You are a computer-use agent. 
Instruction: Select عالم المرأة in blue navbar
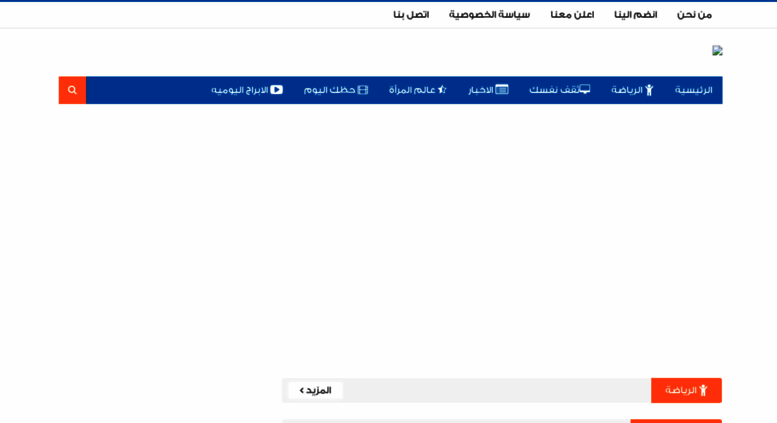click(x=418, y=90)
